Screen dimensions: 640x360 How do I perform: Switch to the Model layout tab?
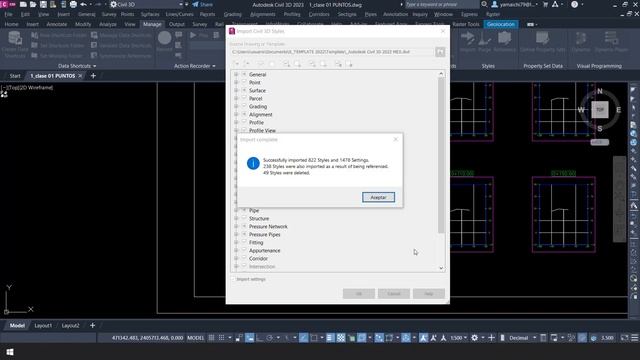click(x=17, y=326)
